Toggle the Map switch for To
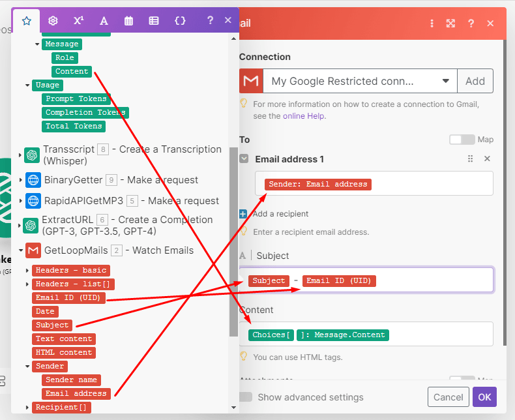This screenshot has width=515, height=420. click(462, 140)
